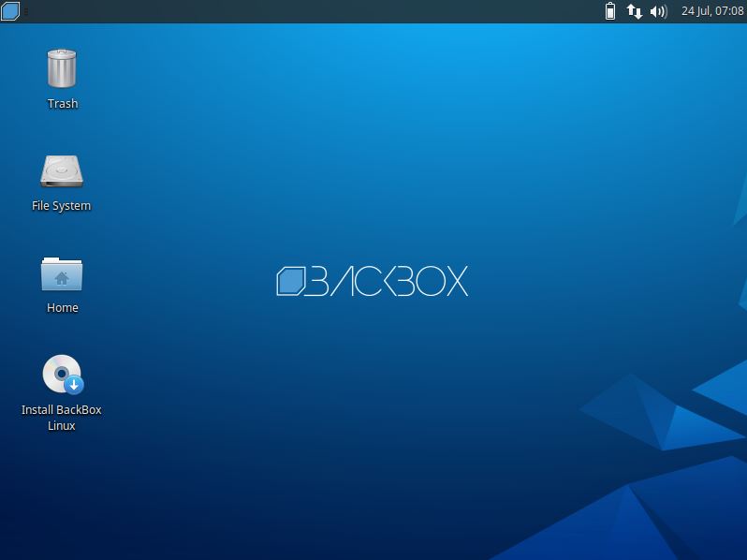The height and width of the screenshot is (560, 747).
Task: Select the Install BackBox Linux disc icon
Action: tap(60, 374)
